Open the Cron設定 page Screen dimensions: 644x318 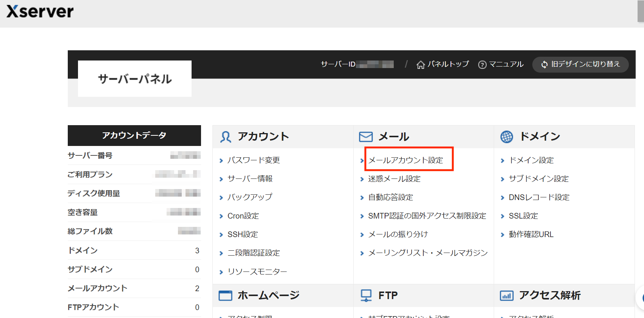click(x=243, y=216)
